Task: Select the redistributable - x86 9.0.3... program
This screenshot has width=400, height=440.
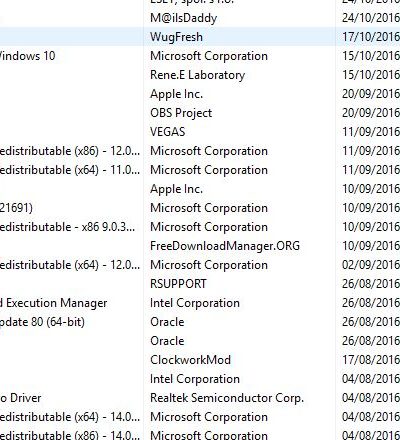Action: (67, 227)
